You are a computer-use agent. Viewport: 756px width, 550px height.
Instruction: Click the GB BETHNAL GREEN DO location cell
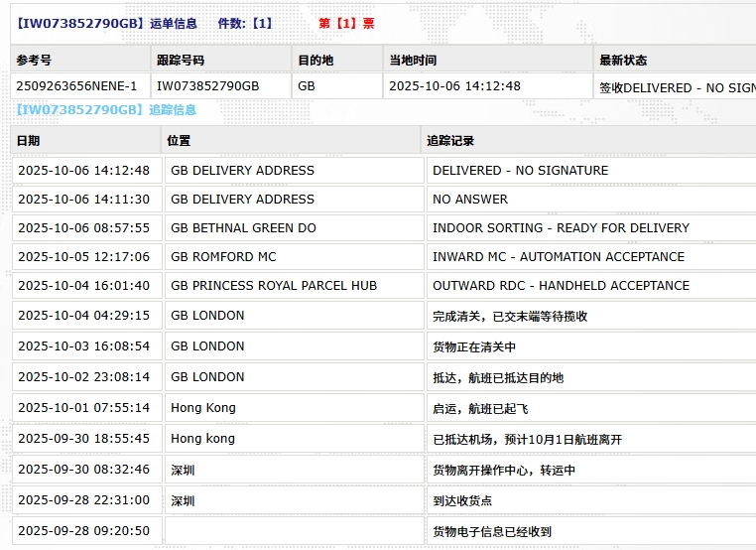[243, 227]
